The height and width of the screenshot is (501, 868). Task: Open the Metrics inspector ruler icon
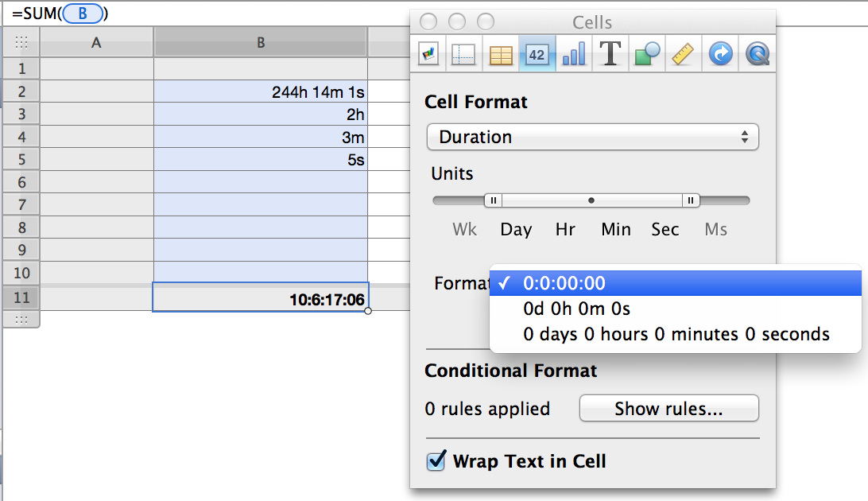(684, 54)
